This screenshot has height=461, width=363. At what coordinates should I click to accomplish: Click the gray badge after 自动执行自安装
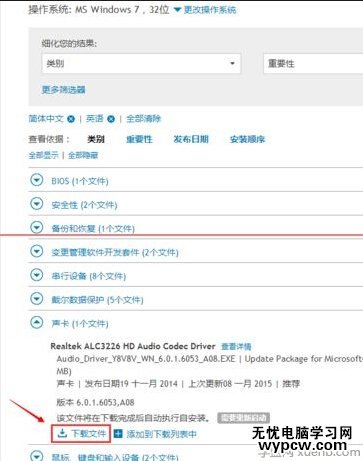click(243, 418)
